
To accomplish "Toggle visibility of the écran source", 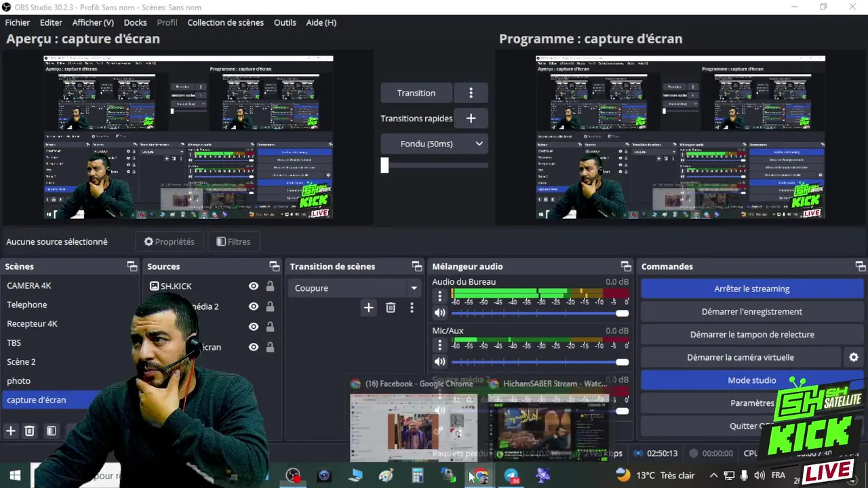I will 254,347.
